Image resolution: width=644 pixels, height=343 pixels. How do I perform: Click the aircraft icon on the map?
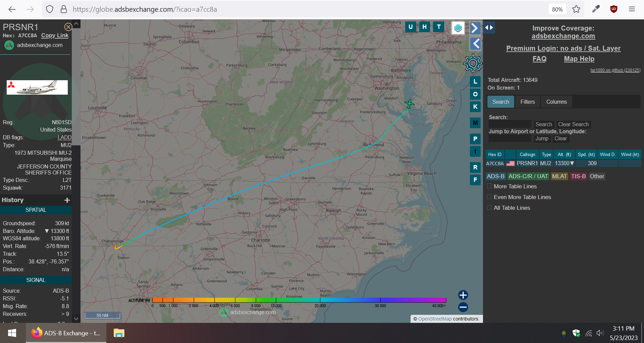point(409,104)
